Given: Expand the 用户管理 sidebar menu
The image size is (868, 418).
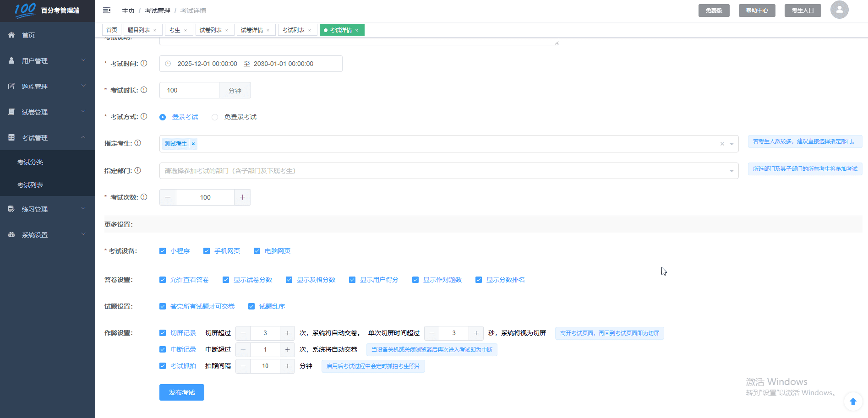Looking at the screenshot, I should click(x=47, y=60).
